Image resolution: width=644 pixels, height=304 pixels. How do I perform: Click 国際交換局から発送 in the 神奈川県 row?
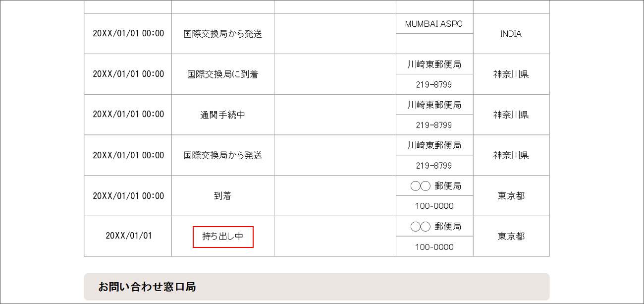223,155
